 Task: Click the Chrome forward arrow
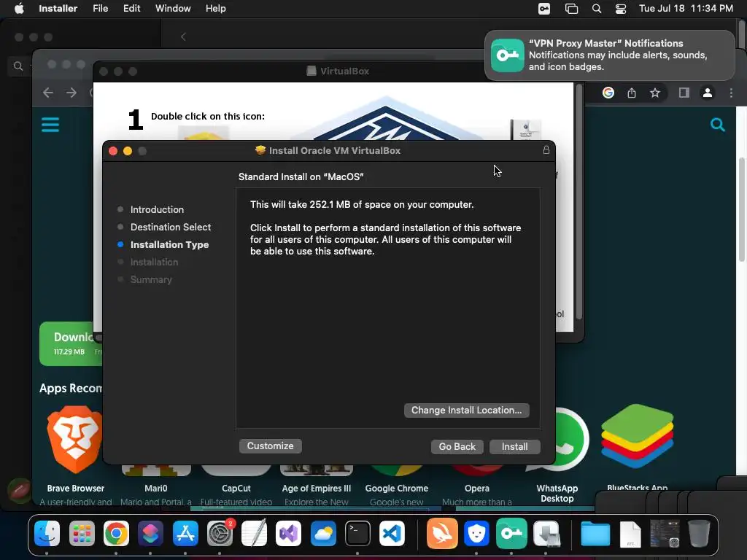71,93
